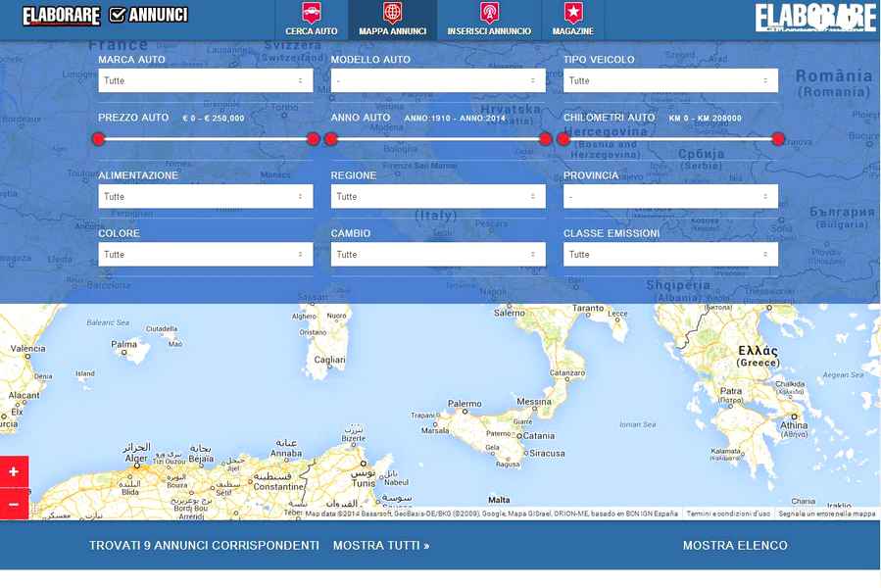The width and height of the screenshot is (881, 588).
Task: Click Salerno label on the map
Action: (x=509, y=314)
